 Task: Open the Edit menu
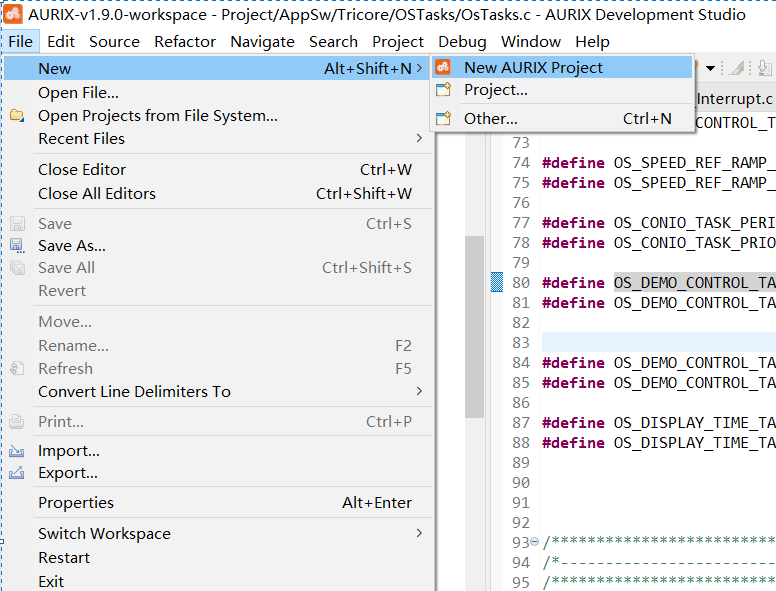coord(61,42)
